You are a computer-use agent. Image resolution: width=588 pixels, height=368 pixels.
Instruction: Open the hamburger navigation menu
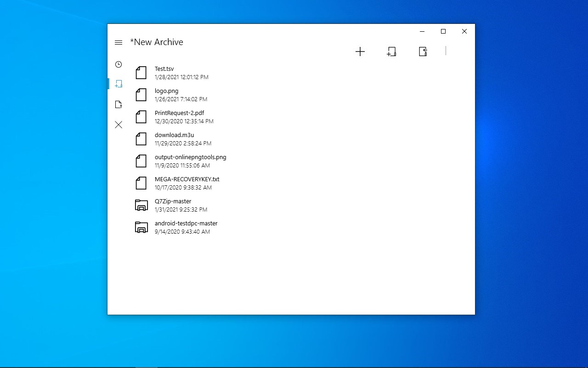pyautogui.click(x=119, y=42)
